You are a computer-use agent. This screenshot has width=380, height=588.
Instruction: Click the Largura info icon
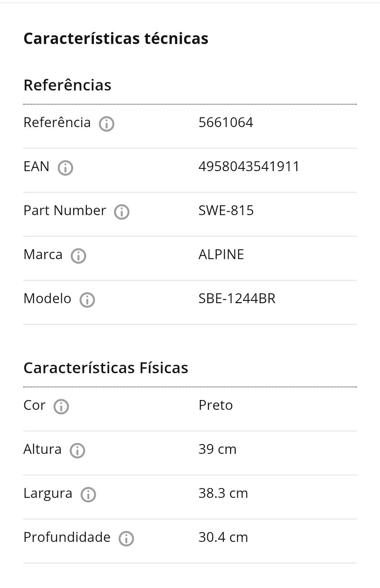click(88, 495)
